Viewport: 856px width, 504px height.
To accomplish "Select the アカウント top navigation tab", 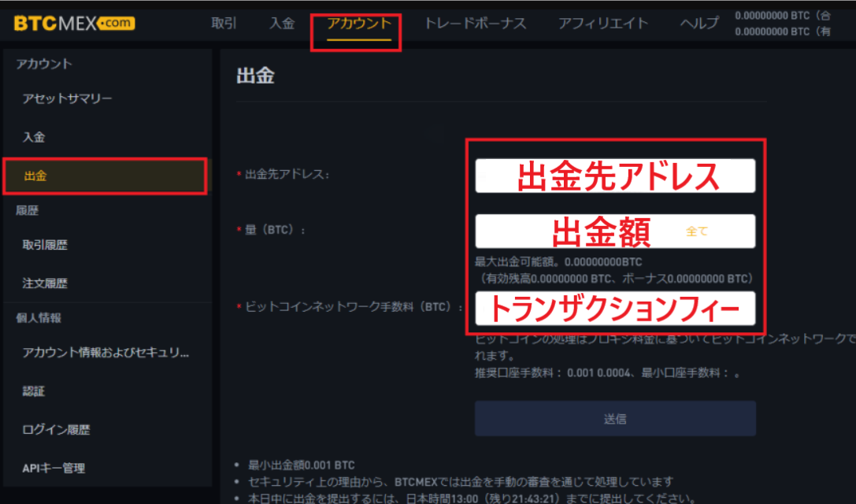I will (x=358, y=23).
